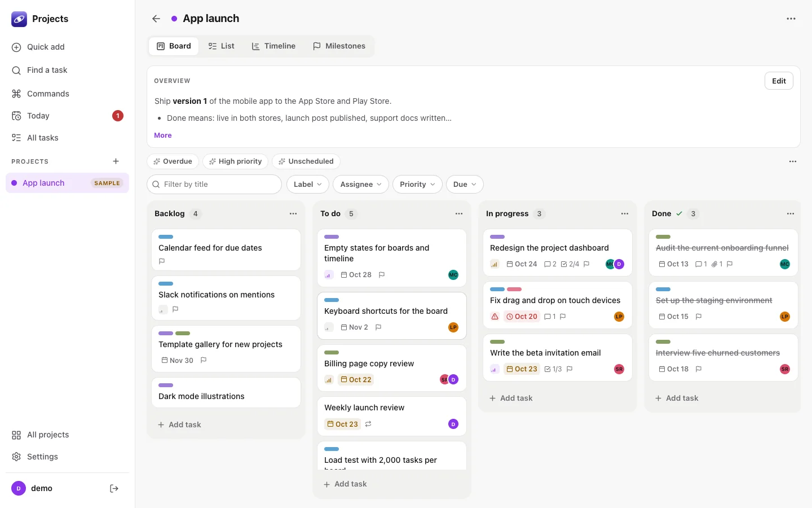Click the overdue warning icon on Fix drag and drop card
This screenshot has width=812, height=508.
pos(495,317)
